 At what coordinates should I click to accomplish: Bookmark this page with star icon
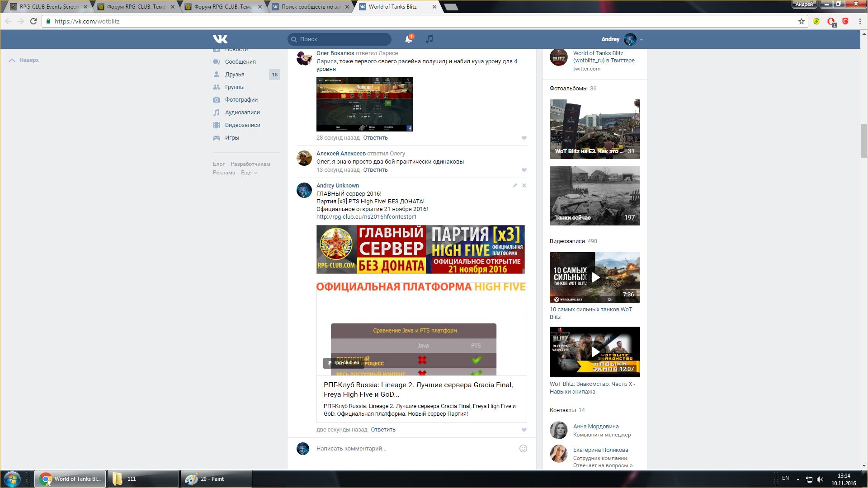pyautogui.click(x=802, y=21)
